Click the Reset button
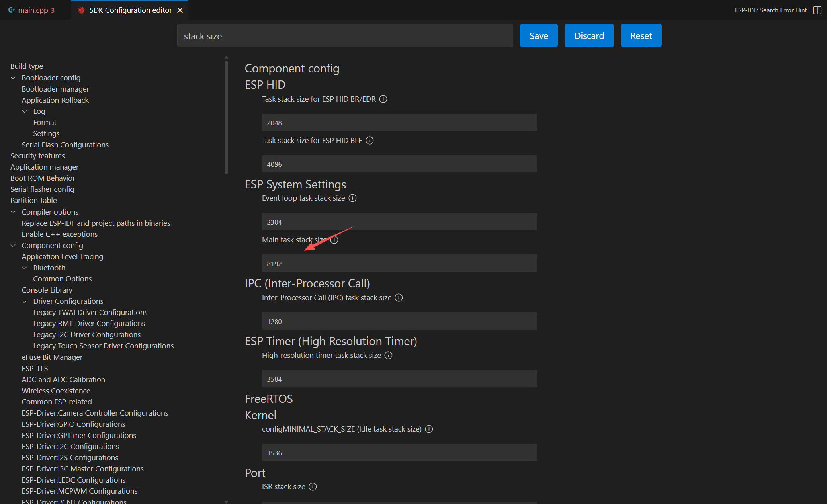This screenshot has height=504, width=827. pos(641,35)
